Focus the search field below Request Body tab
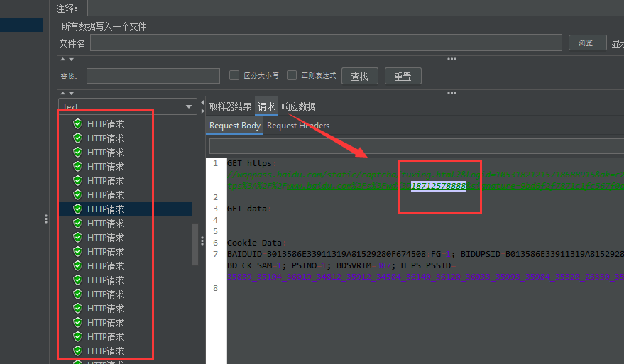Image resolution: width=624 pixels, height=364 pixels. coord(417,146)
